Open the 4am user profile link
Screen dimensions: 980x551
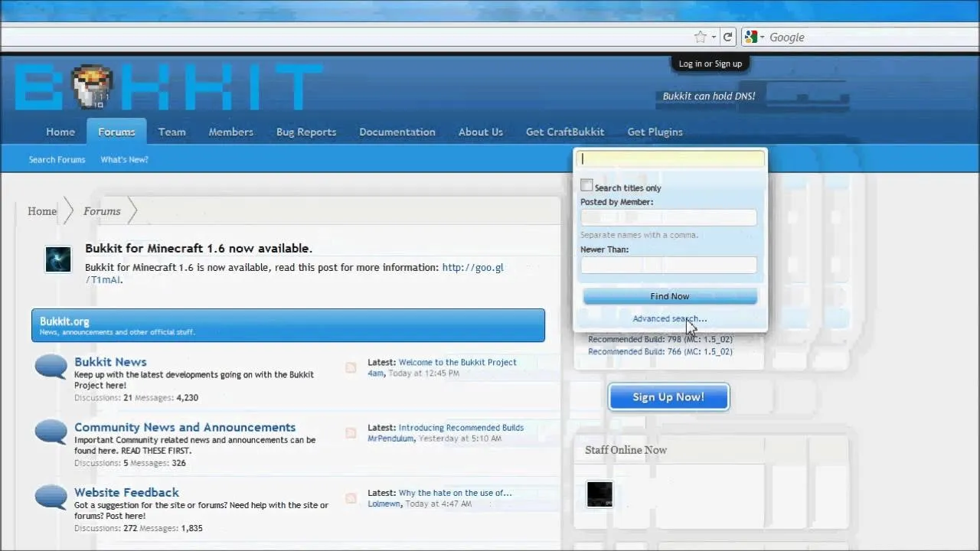(x=375, y=373)
